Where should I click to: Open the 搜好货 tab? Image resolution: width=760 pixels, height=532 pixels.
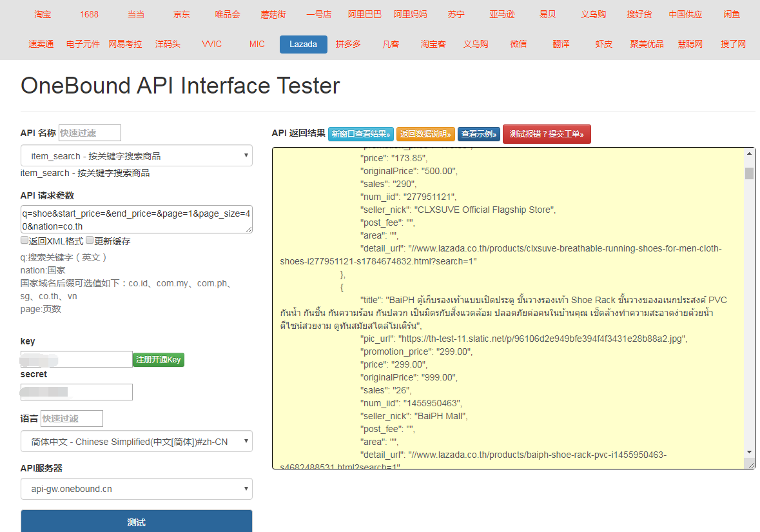coord(639,15)
